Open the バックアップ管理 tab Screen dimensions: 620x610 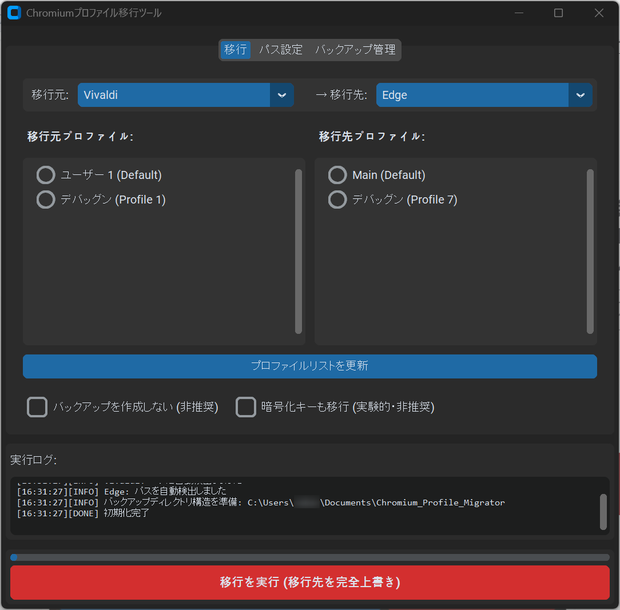tap(355, 50)
